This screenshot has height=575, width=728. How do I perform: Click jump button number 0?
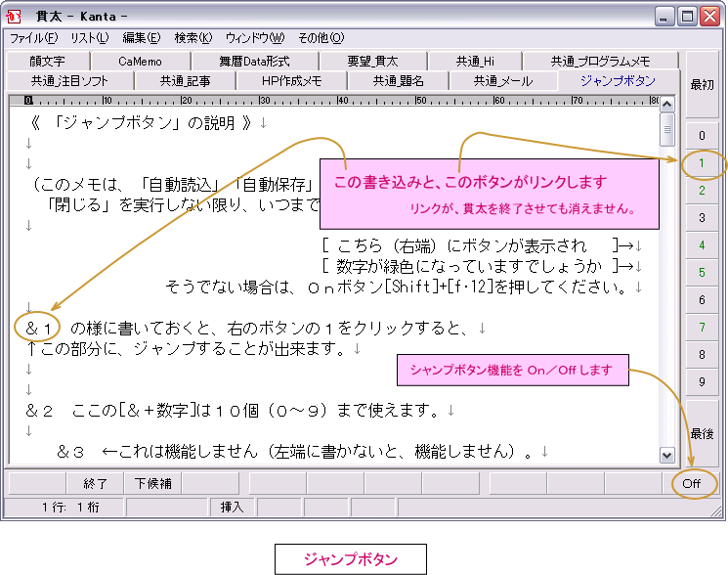click(x=702, y=136)
